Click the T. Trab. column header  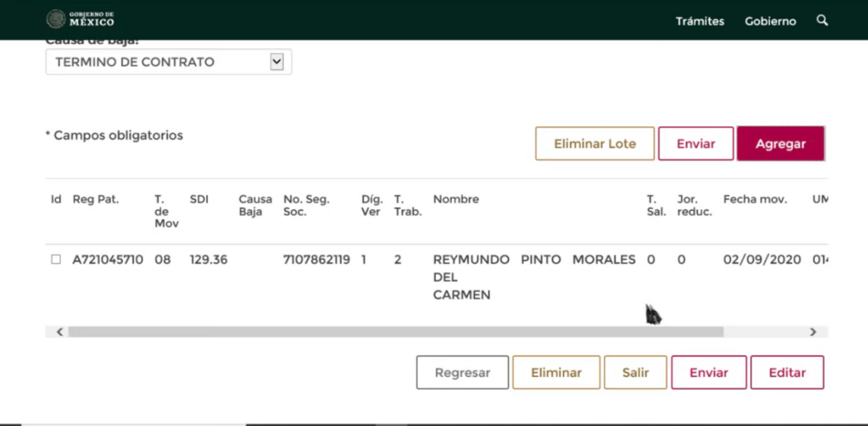click(408, 205)
